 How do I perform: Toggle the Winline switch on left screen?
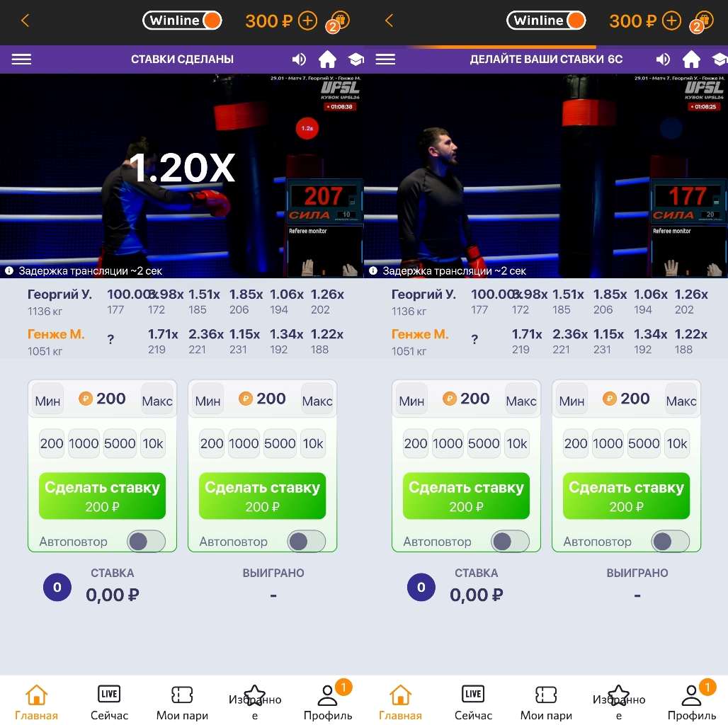coord(182,21)
